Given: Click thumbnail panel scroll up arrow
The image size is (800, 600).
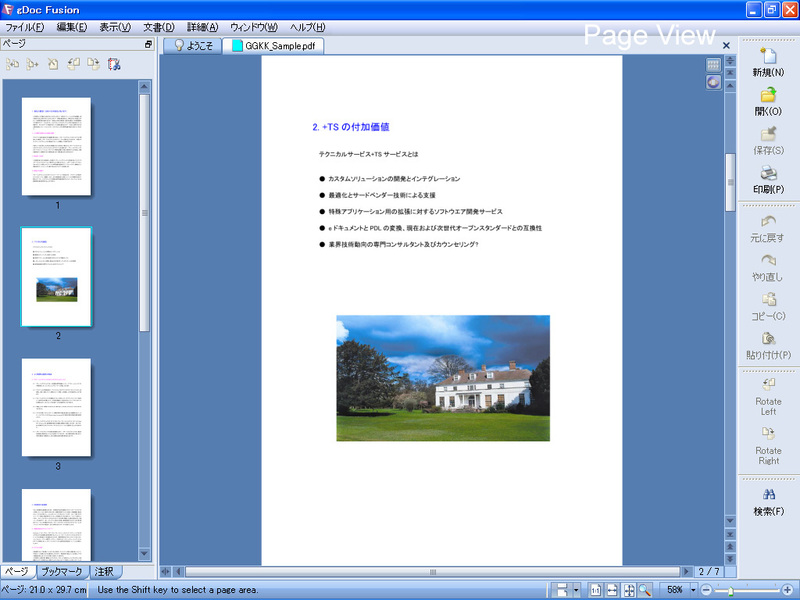Looking at the screenshot, I should pos(144,86).
